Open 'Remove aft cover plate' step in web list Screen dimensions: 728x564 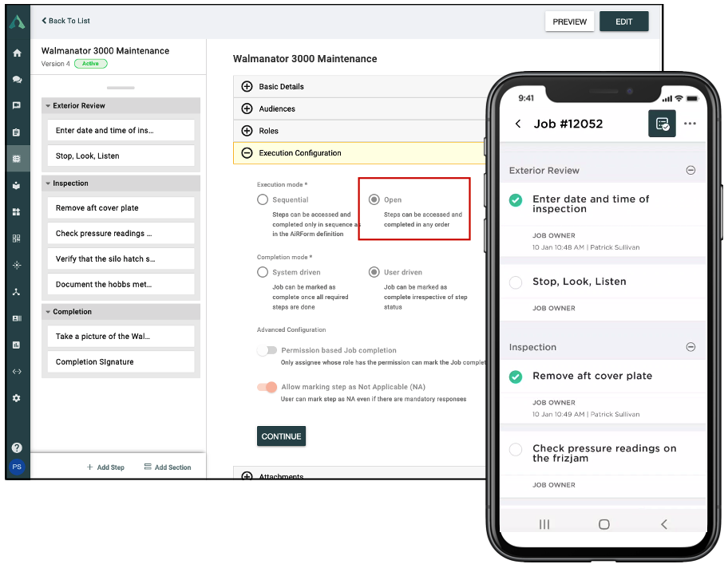(121, 207)
